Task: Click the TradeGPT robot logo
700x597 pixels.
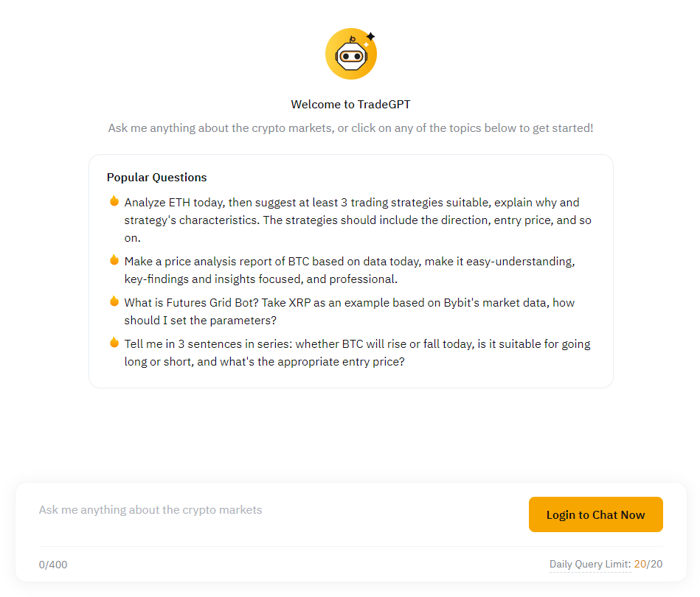Action: point(350,55)
